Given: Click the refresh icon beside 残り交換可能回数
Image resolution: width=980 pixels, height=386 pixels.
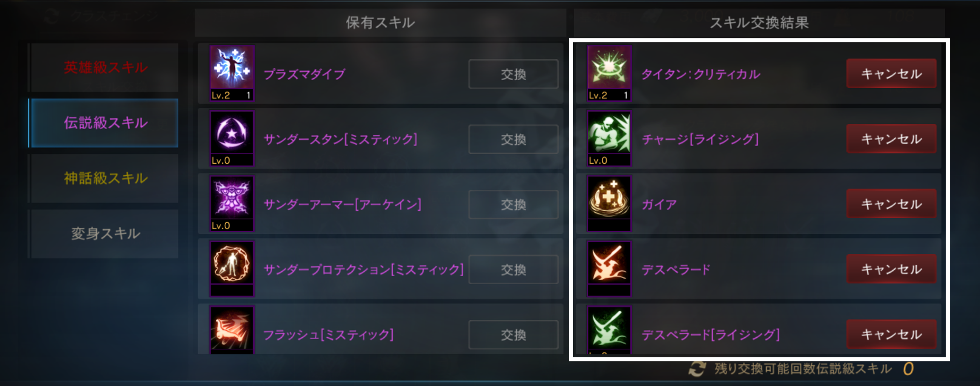Looking at the screenshot, I should 697,369.
